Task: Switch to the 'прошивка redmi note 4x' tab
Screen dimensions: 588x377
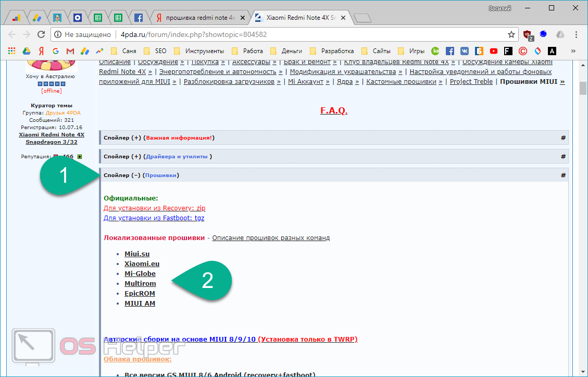Action: pos(200,18)
